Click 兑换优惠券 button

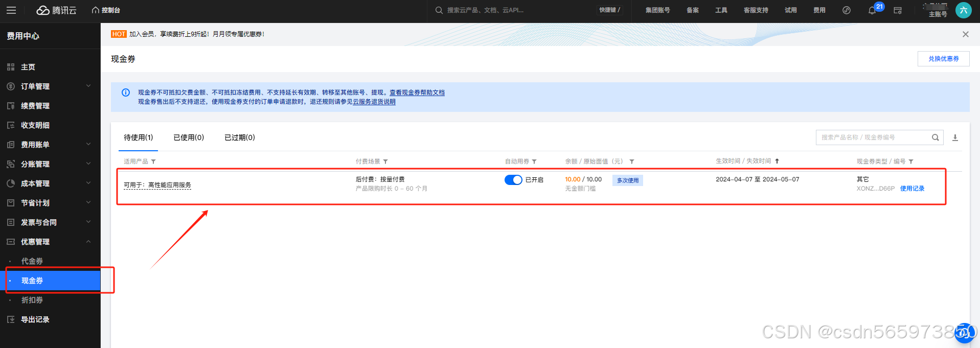(944, 59)
